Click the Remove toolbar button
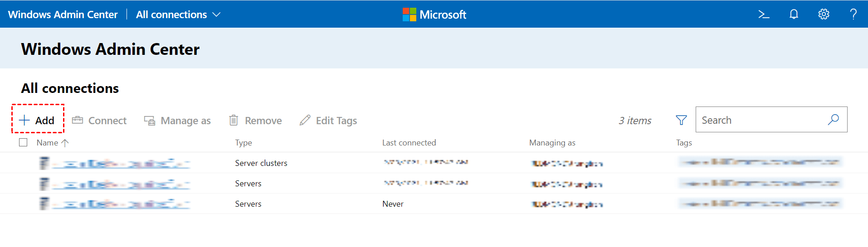Screen dimensions: 868x247 255,121
